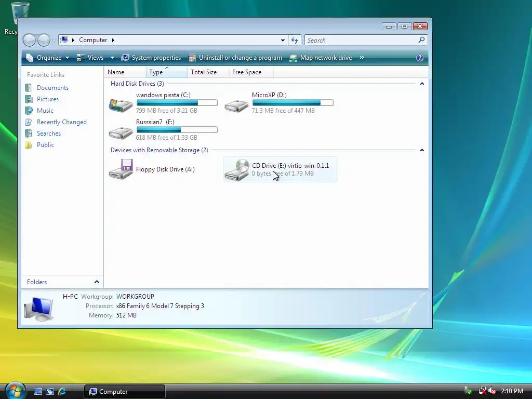Open the address bar history dropdown
532x399 pixels.
pos(283,41)
